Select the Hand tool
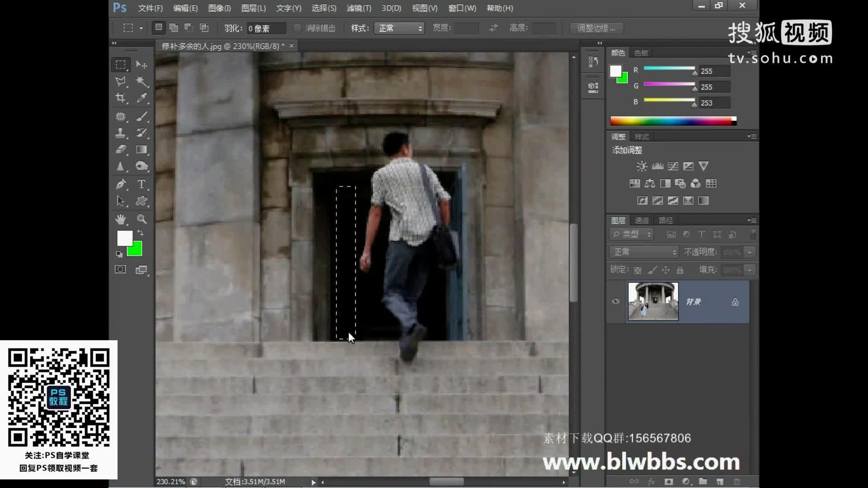868x488 pixels. 120,219
